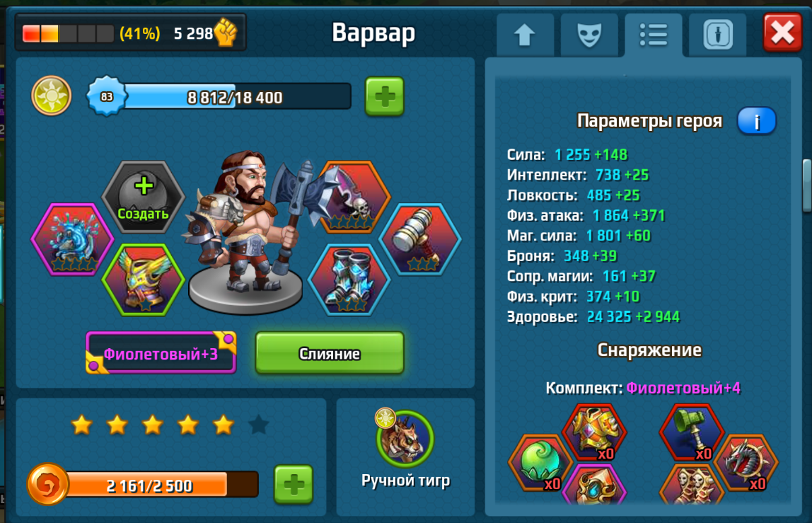Select the silver hammer equipment slot

[420, 239]
